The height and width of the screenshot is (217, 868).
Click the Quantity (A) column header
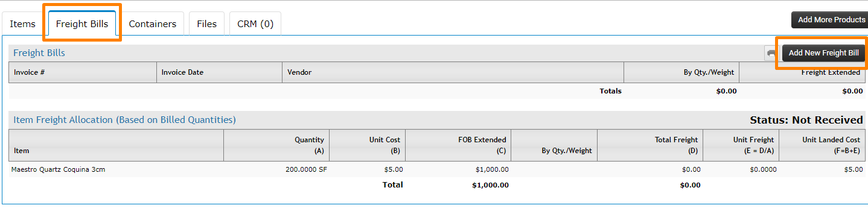click(x=276, y=145)
